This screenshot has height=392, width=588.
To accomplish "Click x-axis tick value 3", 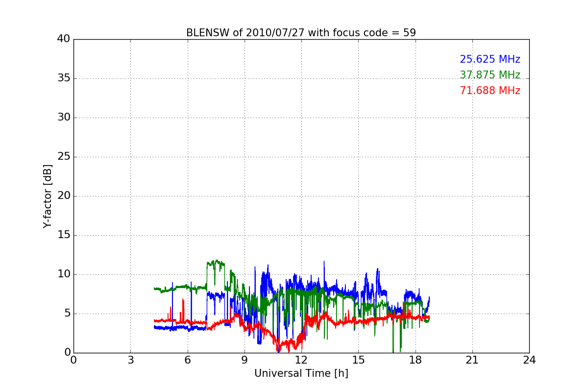I will click(x=130, y=360).
